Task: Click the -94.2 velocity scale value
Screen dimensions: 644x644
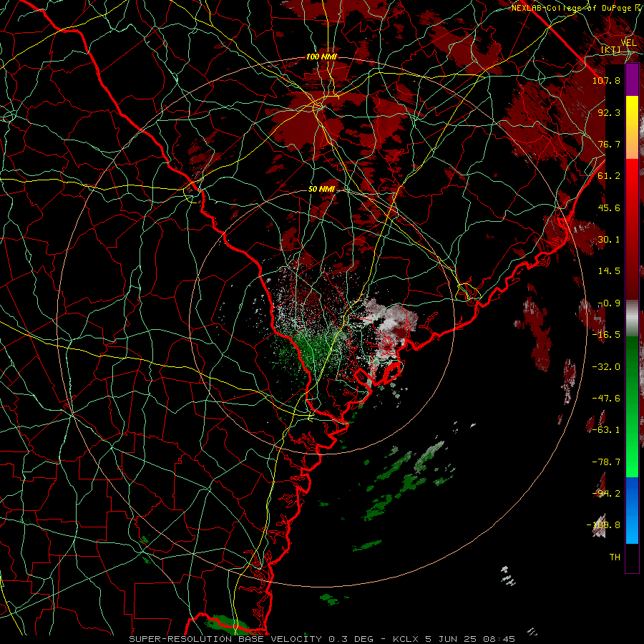Action: [606, 494]
